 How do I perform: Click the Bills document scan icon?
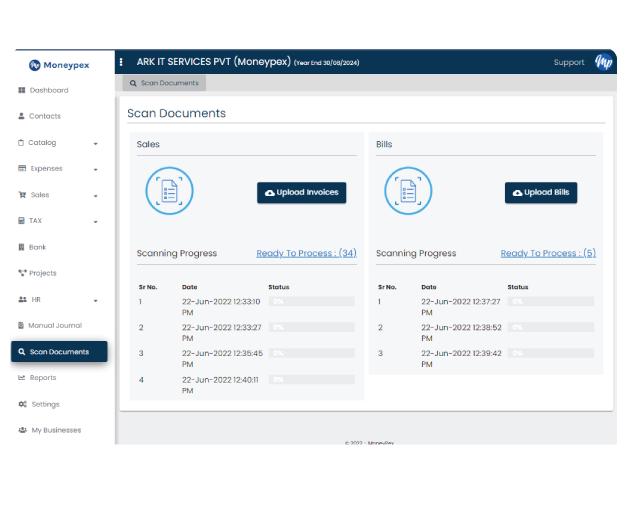(408, 192)
